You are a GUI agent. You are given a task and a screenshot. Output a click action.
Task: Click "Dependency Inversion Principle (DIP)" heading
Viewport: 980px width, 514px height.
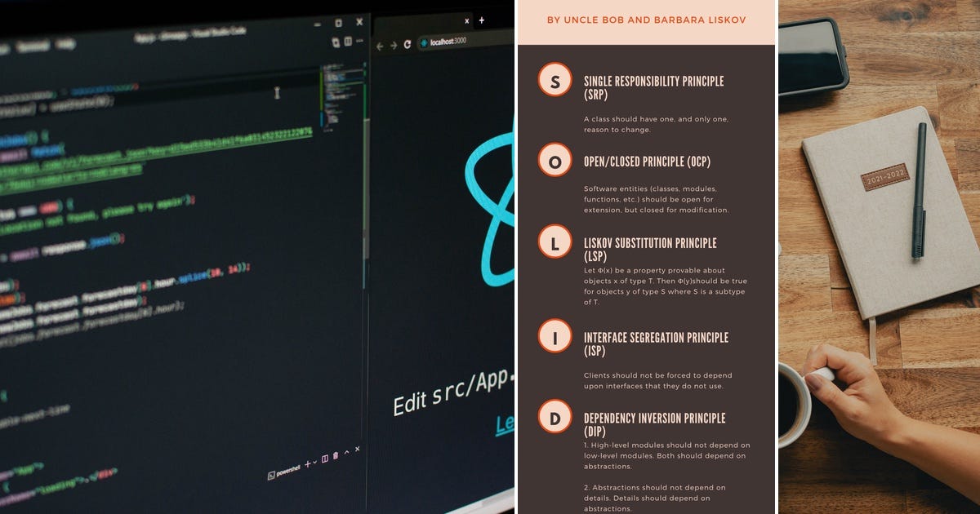(655, 424)
